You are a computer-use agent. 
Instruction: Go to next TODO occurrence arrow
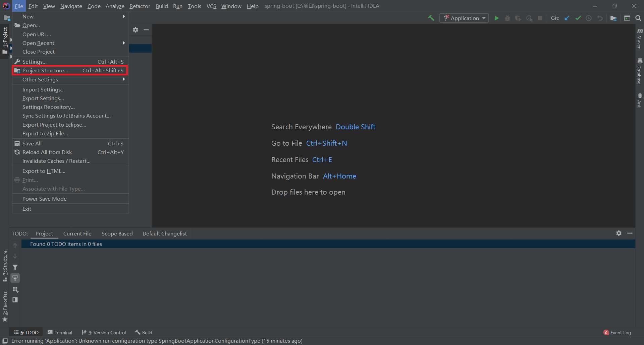point(15,256)
